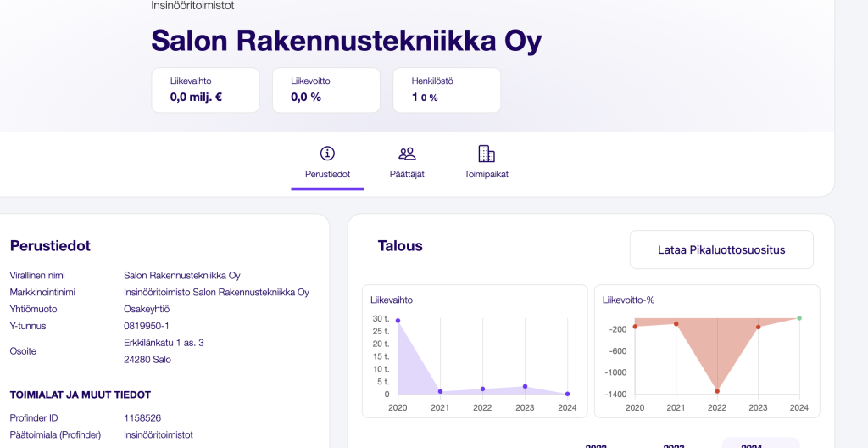Click the 2022 low point in Liikevoitto-% chart
The height and width of the screenshot is (448, 868).
pyautogui.click(x=717, y=391)
